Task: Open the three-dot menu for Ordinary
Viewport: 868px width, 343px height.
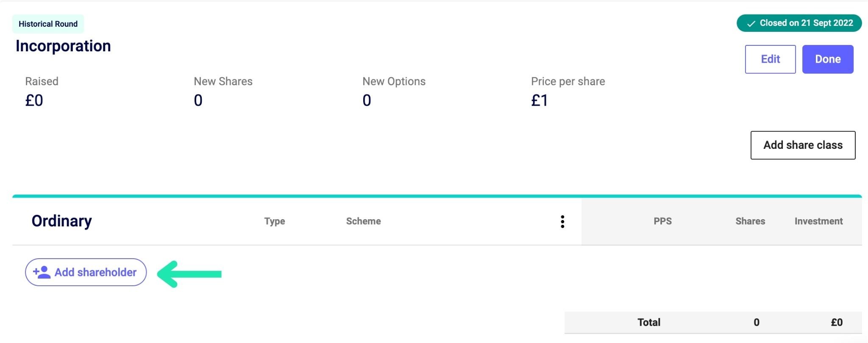Action: tap(562, 221)
